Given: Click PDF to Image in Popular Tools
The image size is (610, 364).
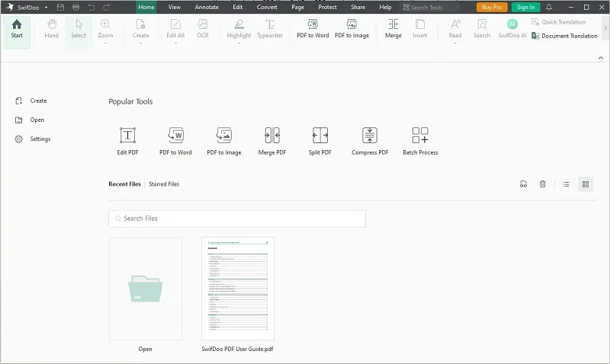Looking at the screenshot, I should tap(223, 141).
